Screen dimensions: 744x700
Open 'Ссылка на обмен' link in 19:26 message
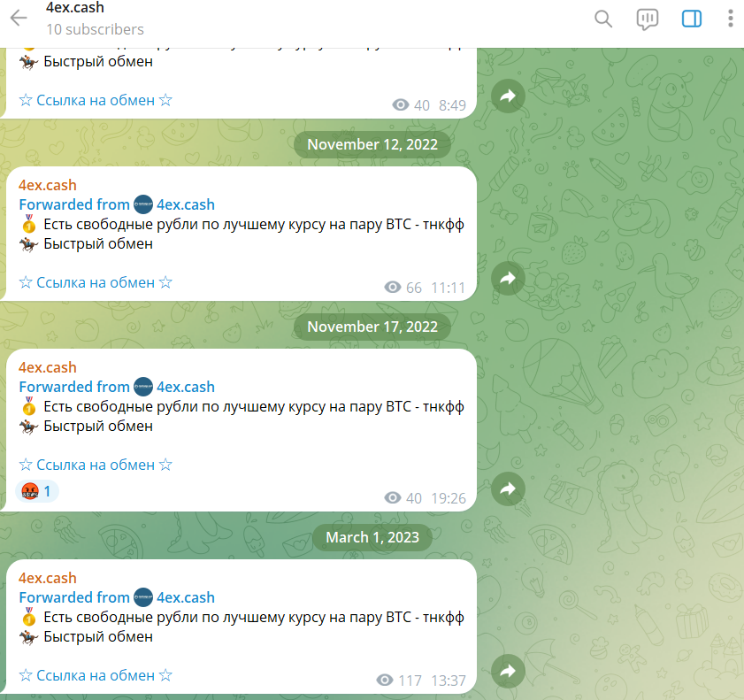96,465
